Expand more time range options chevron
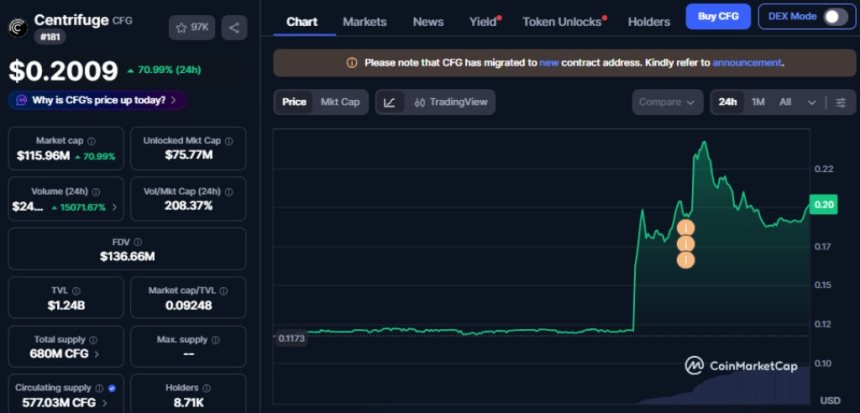Image resolution: width=860 pixels, height=413 pixels. click(811, 102)
